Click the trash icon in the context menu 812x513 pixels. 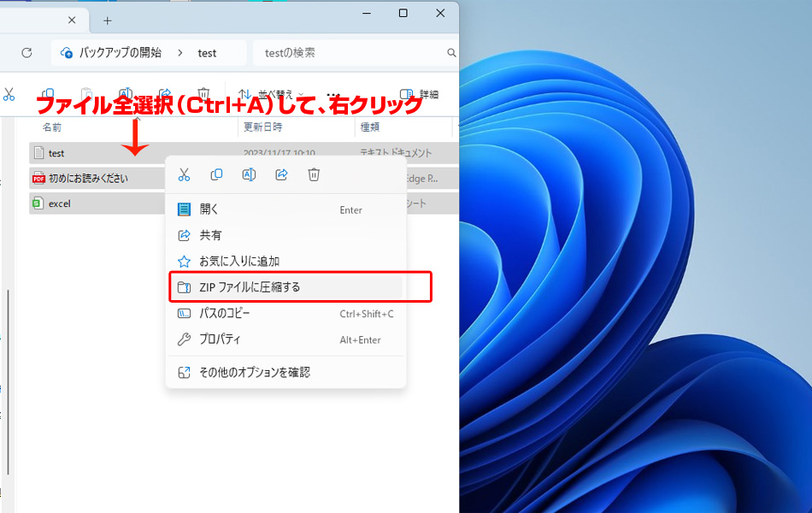click(x=314, y=174)
